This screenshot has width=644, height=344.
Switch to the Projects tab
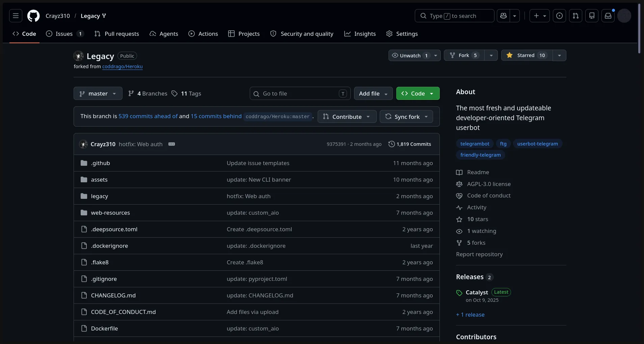244,34
